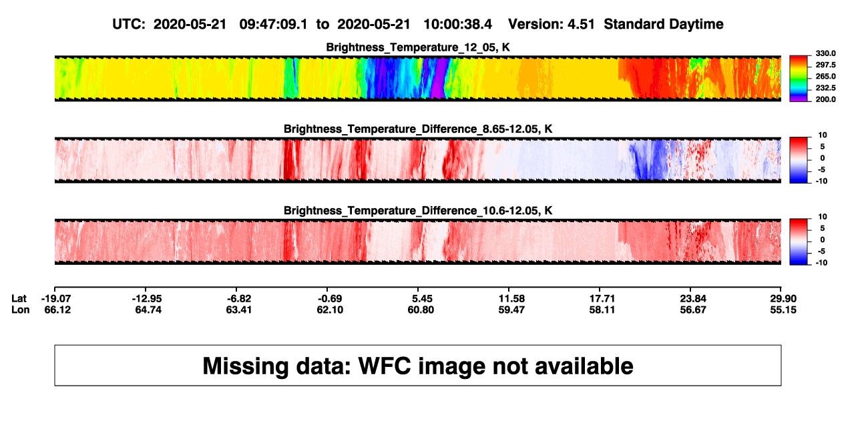Click latitude value '29.90'

click(783, 298)
